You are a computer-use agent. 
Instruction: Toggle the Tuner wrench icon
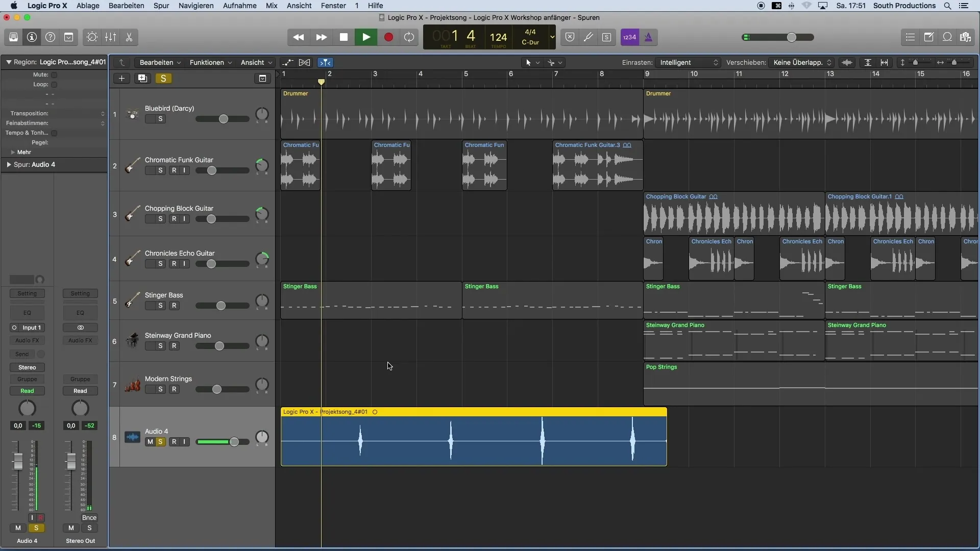pyautogui.click(x=589, y=37)
